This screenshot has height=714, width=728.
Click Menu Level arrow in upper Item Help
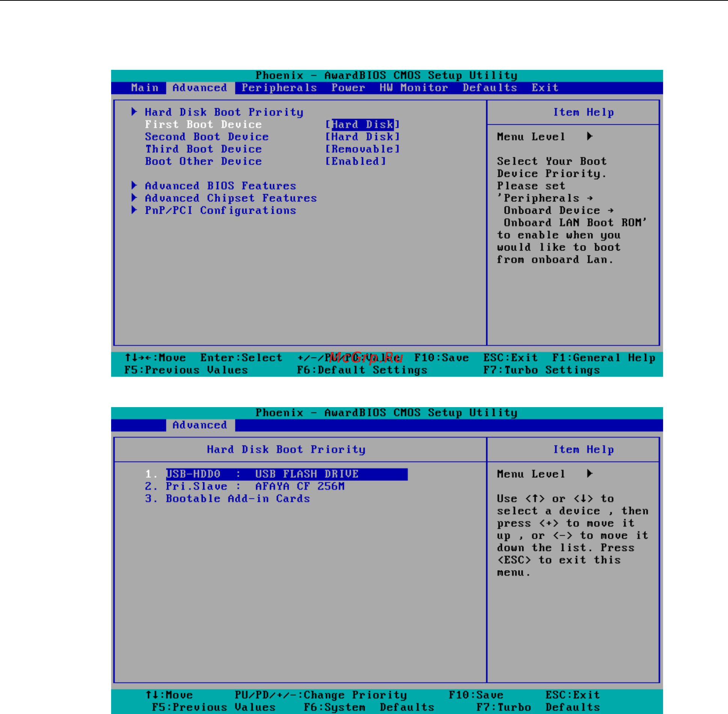pos(589,136)
